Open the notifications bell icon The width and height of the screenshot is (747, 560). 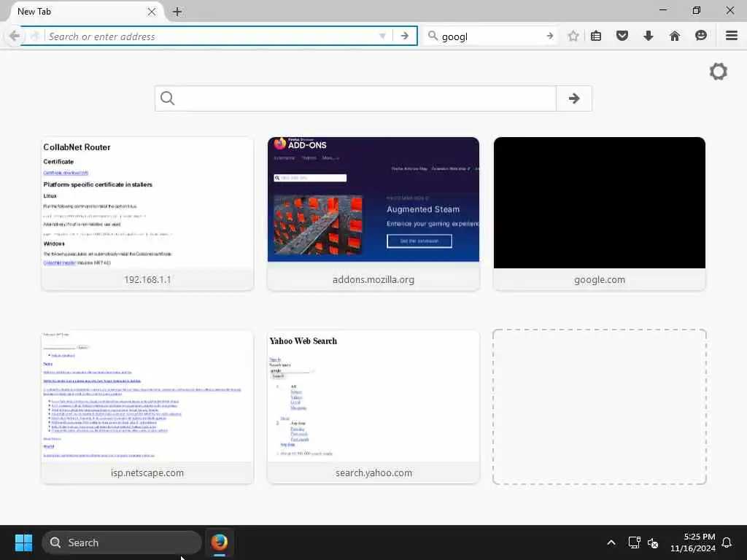(727, 542)
